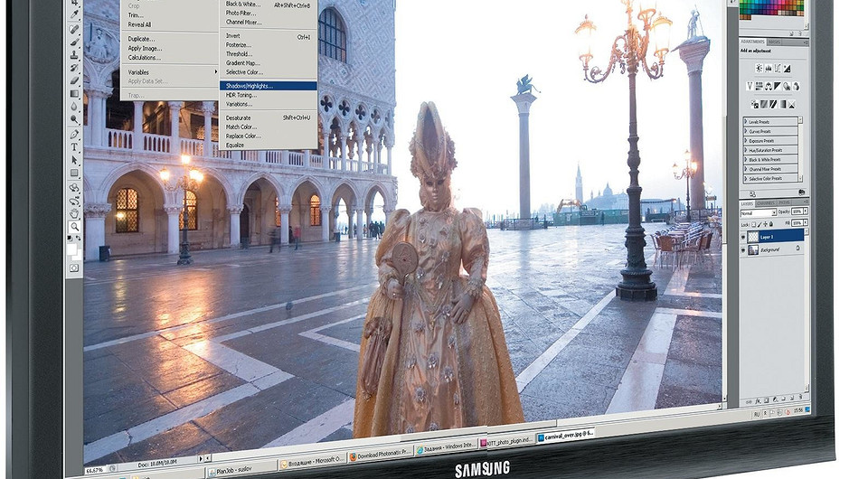Screen dimensions: 868x479
Task: Select the Gradient tool
Action: (x=74, y=93)
